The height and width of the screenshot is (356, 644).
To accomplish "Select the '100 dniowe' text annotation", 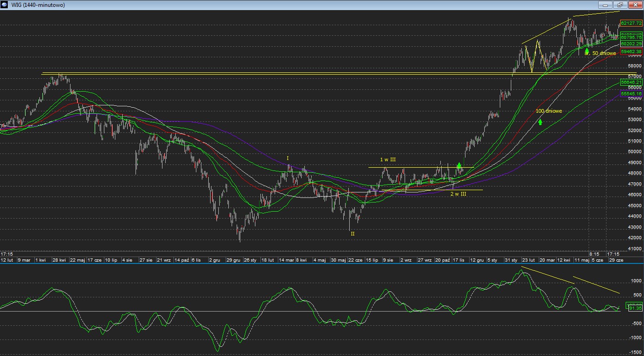I will coord(548,111).
